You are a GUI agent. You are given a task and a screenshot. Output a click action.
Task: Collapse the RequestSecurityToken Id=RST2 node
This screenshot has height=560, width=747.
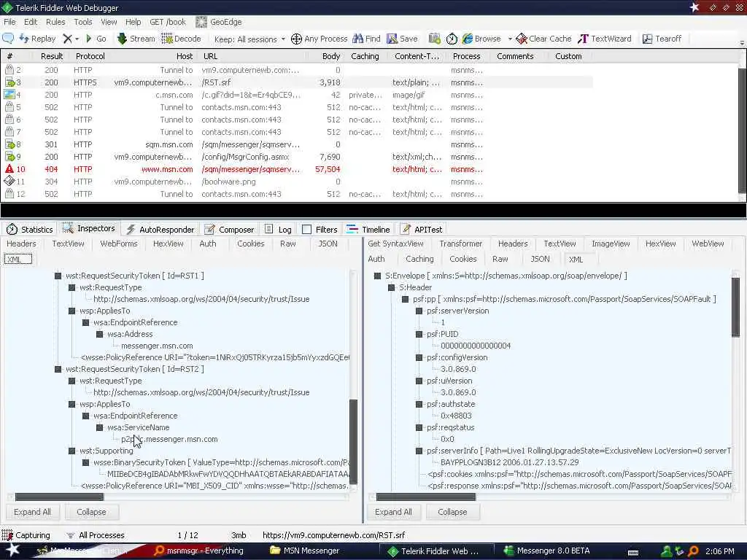[x=58, y=369]
